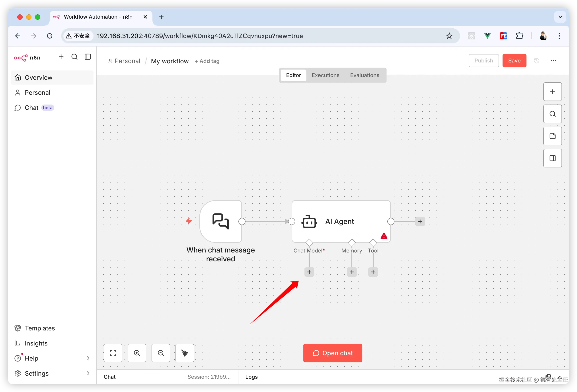The width and height of the screenshot is (577, 392).
Task: Add a Chat Model sub-node
Action: (x=309, y=272)
